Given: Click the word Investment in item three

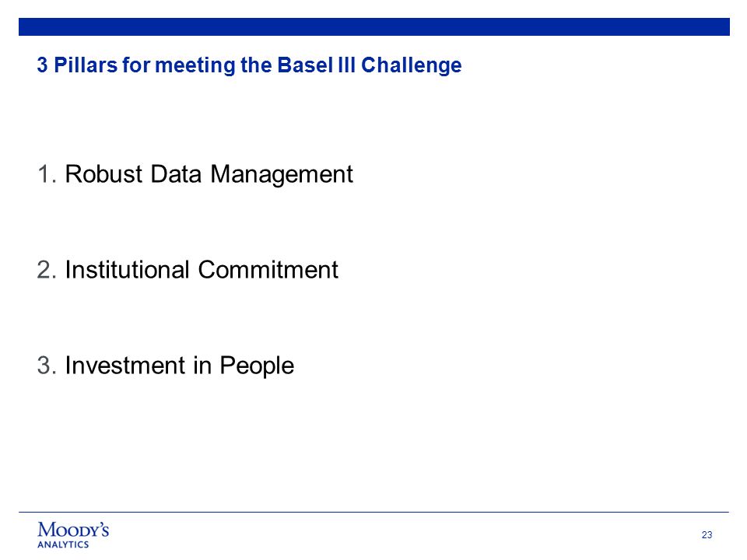Looking at the screenshot, I should coord(124,366).
